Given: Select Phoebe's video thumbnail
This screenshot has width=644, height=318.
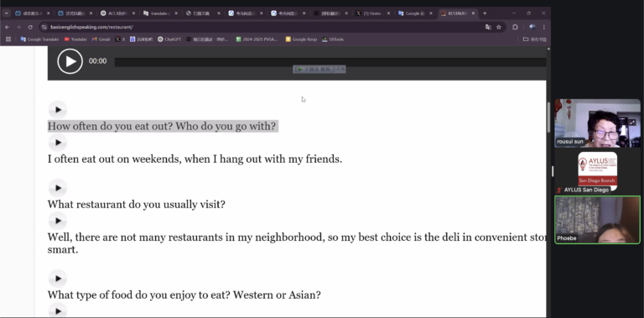Looking at the screenshot, I should click(597, 220).
